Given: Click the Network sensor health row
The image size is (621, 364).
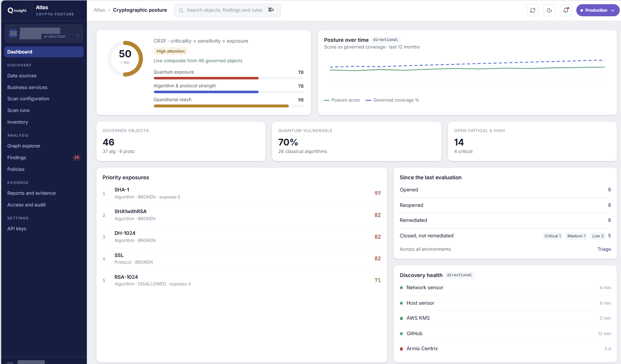Looking at the screenshot, I should tap(505, 288).
